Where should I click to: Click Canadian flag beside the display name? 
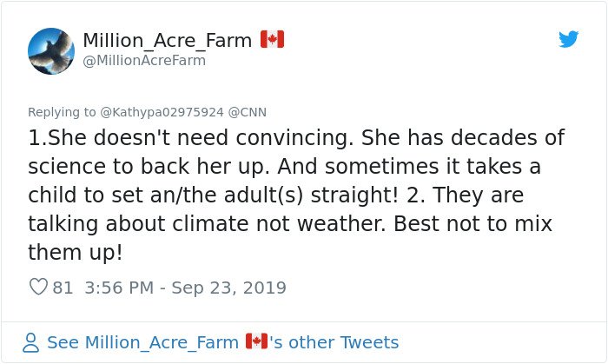[x=272, y=39]
